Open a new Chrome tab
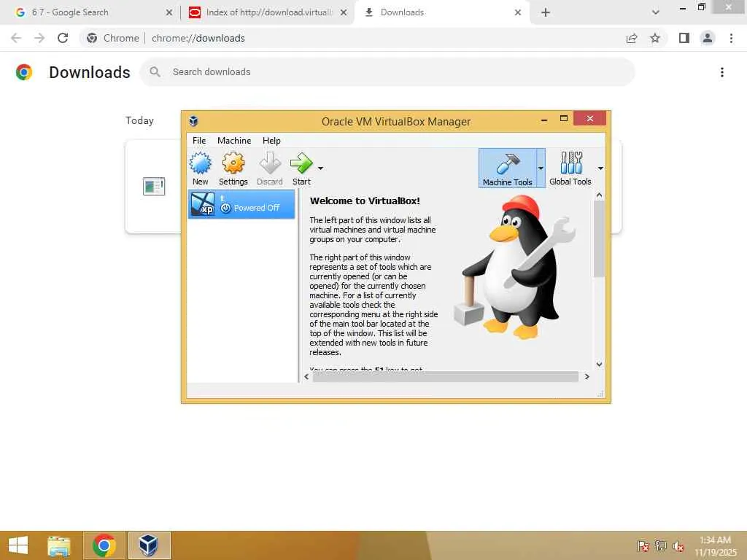 pos(546,12)
